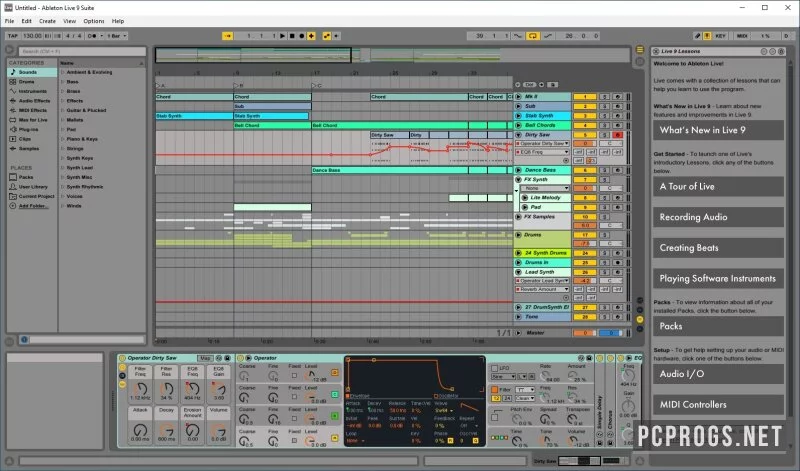
Task: Open Current Project under Places
Action: tap(36, 196)
